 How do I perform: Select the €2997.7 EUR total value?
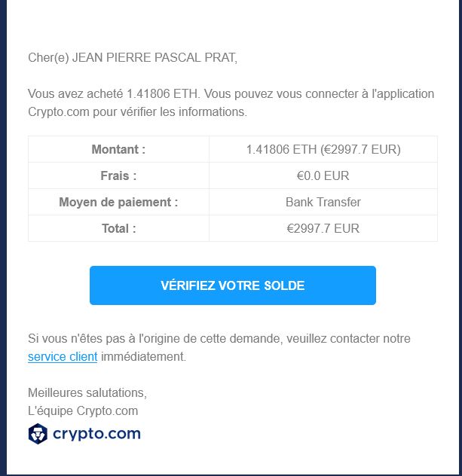[x=323, y=228]
